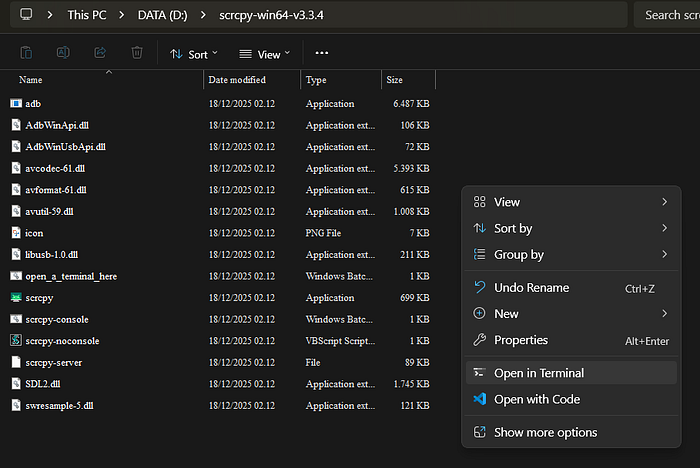This screenshot has width=700, height=468.
Task: Click the AdbWinApi.dll file icon
Action: [16, 125]
